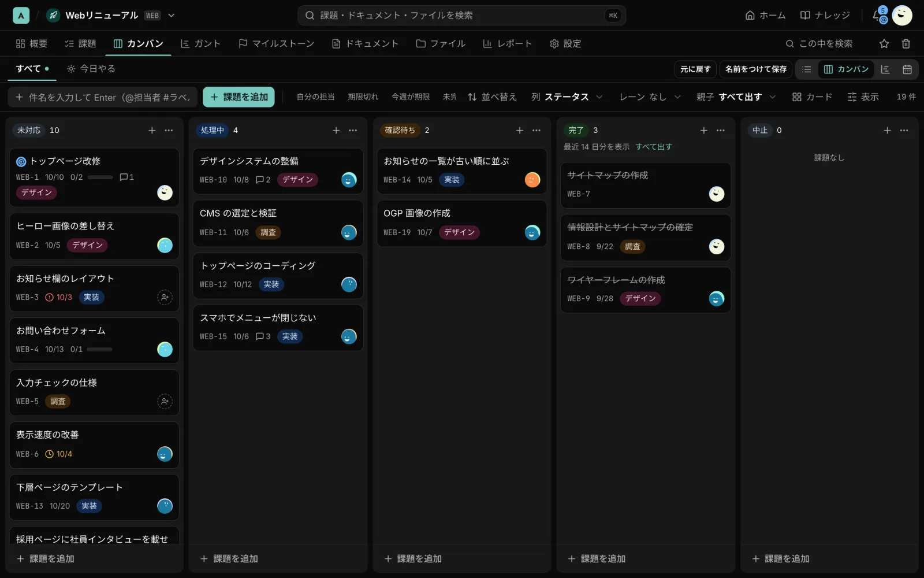The width and height of the screenshot is (924, 578).
Task: Go to the 概要 tab
Action: click(x=32, y=43)
